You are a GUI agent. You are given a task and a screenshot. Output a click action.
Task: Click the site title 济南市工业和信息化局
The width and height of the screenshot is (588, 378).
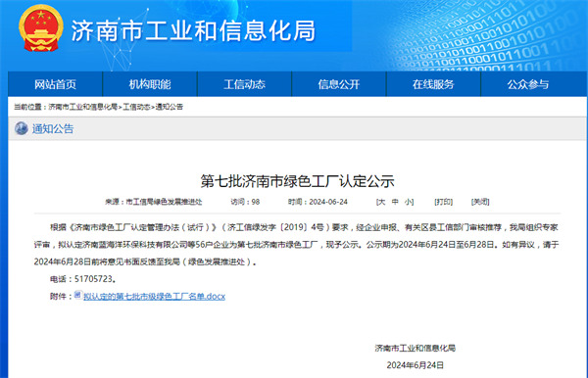click(x=193, y=30)
